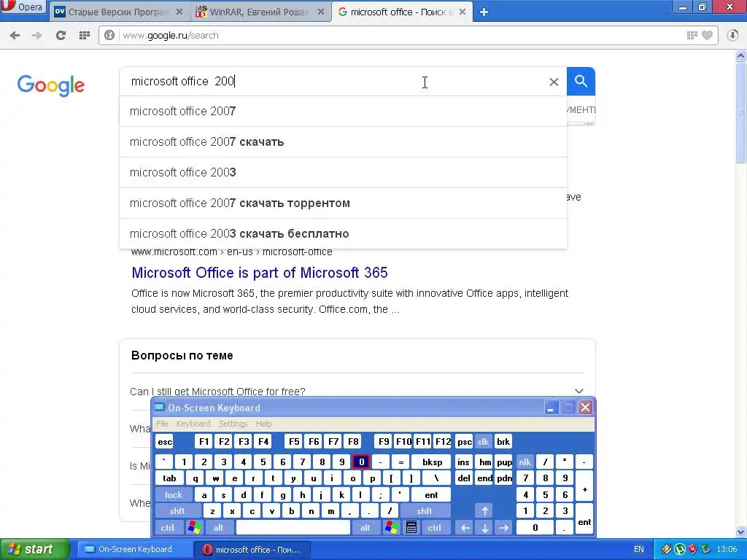The width and height of the screenshot is (747, 560).
Task: Switch to the WinRAR, Евгений Рошал tab
Action: pos(260,12)
